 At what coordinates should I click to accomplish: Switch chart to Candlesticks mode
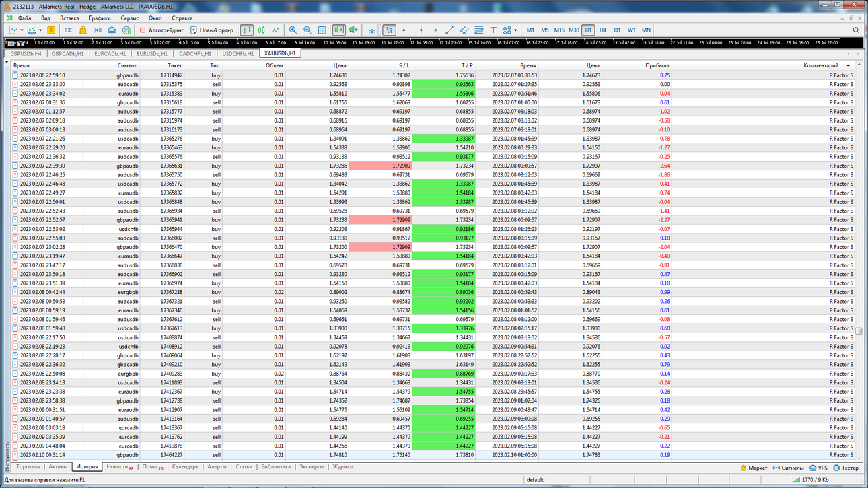262,30
